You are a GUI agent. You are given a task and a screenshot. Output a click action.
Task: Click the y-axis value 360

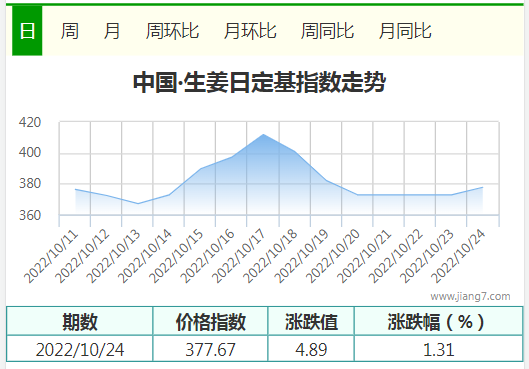[x=30, y=215]
